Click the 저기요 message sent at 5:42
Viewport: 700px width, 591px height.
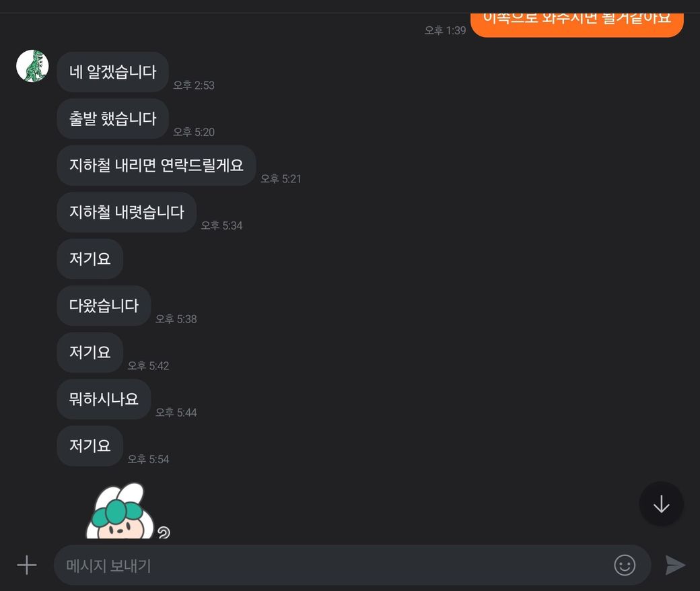click(90, 352)
